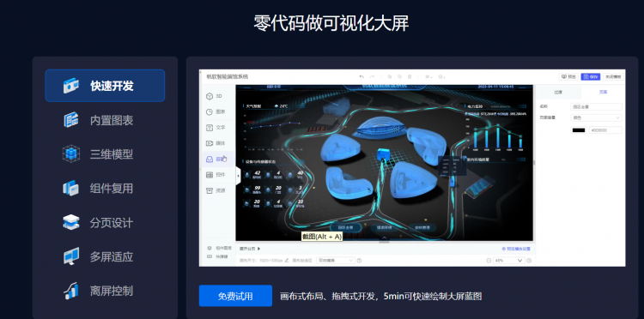
Task: Click the 免费试用 button
Action: click(235, 296)
